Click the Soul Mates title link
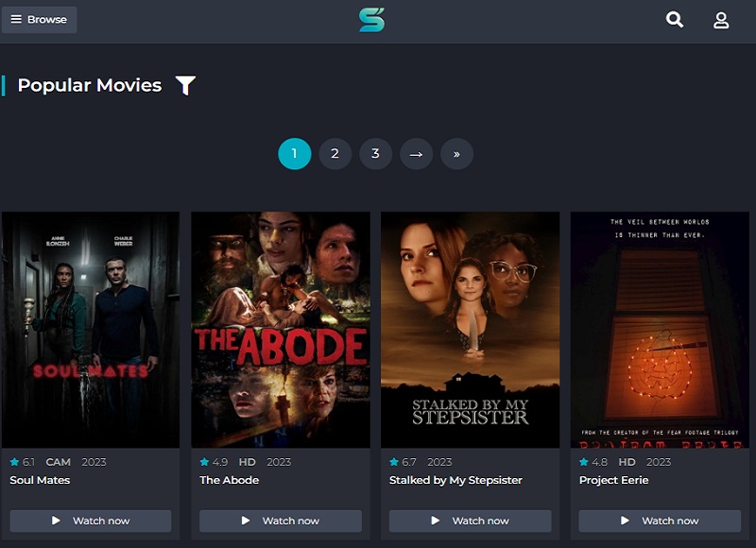The width and height of the screenshot is (756, 548). (40, 480)
